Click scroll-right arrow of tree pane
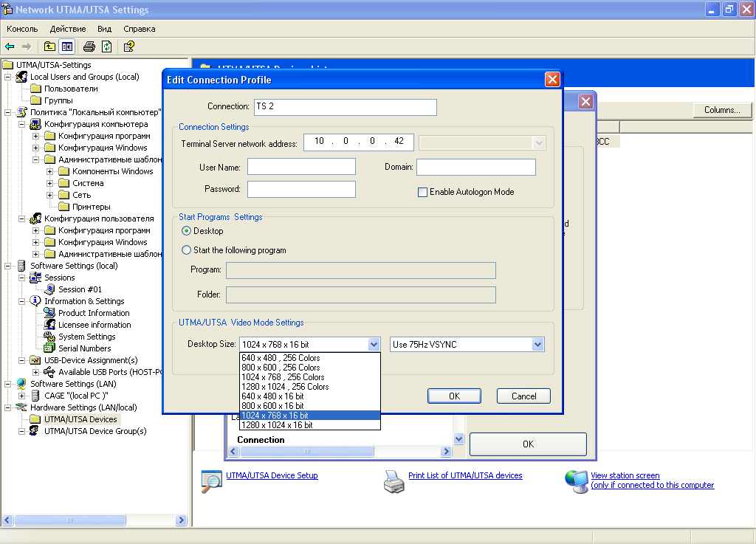The width and height of the screenshot is (756, 544). tap(182, 520)
